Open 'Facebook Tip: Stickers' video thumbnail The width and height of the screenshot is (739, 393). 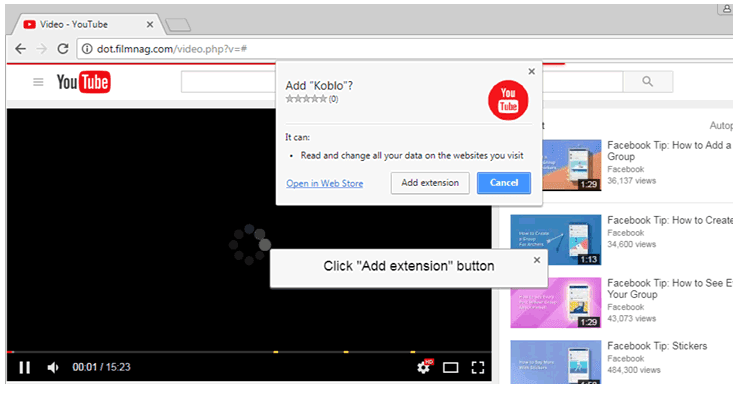pos(556,362)
